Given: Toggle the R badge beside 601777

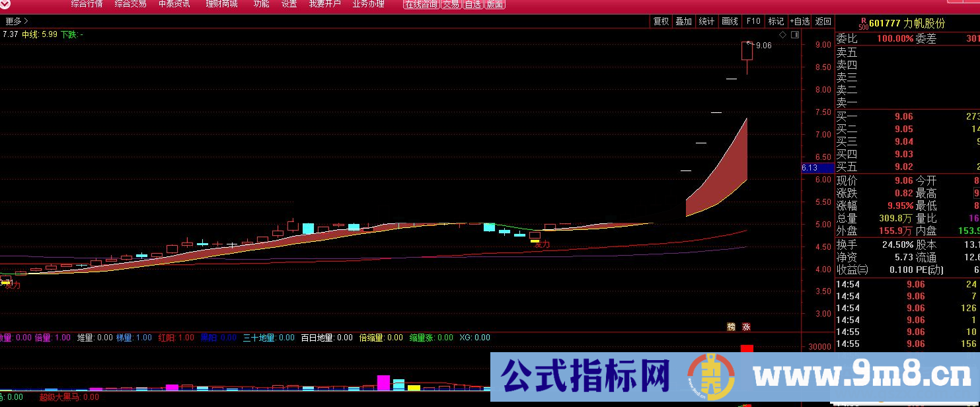Looking at the screenshot, I should [x=864, y=20].
